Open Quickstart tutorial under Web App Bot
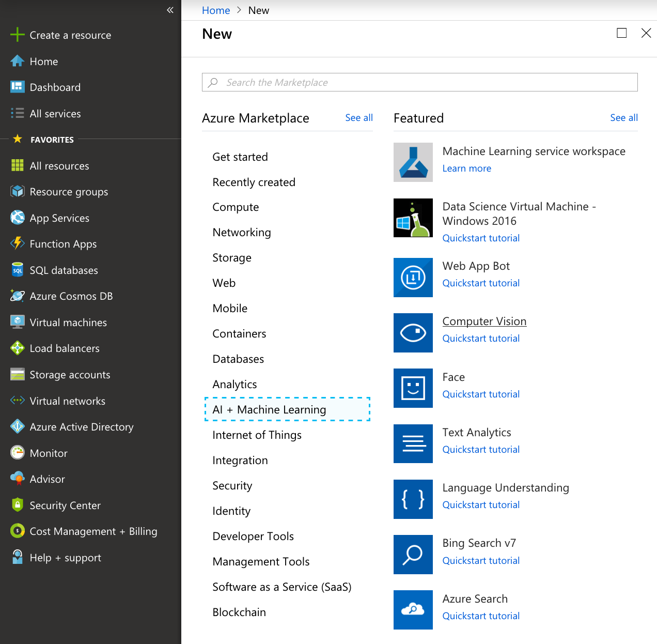 (x=481, y=283)
